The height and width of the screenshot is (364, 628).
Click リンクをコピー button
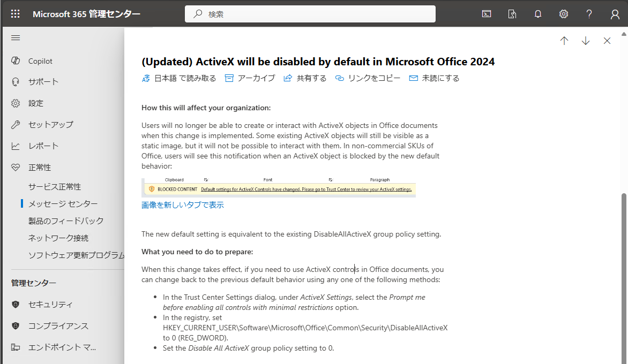368,78
